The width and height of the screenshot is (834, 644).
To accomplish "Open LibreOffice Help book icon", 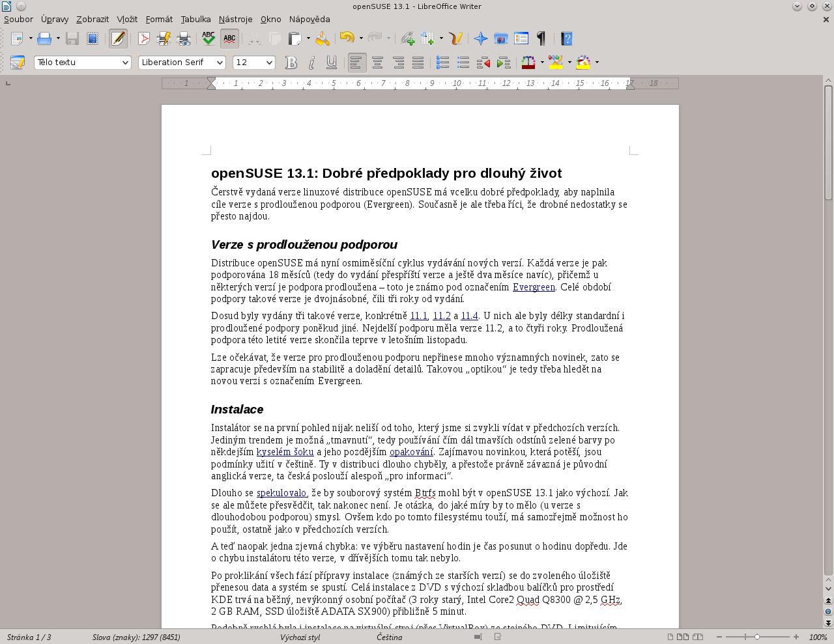I will click(x=566, y=38).
